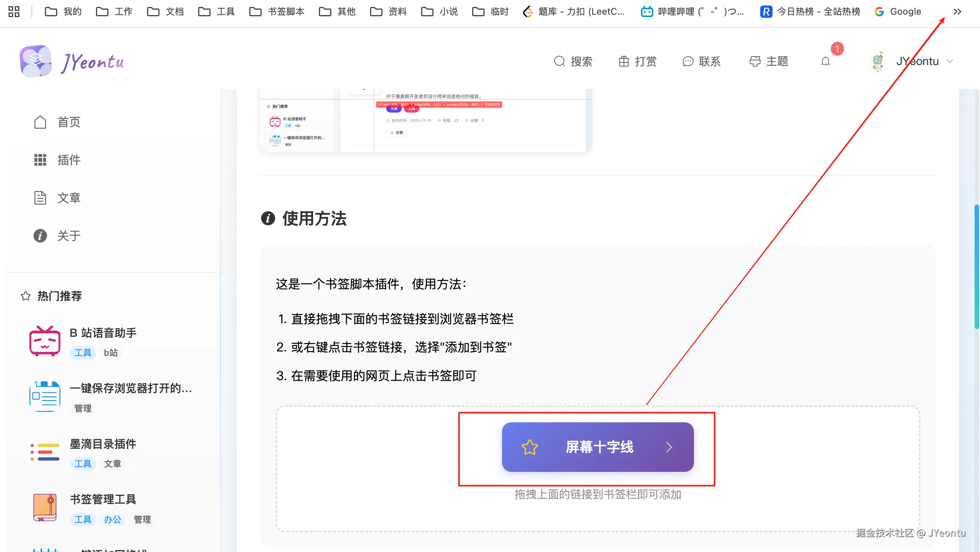Click the 墨滴目录插件 list icon

(45, 452)
